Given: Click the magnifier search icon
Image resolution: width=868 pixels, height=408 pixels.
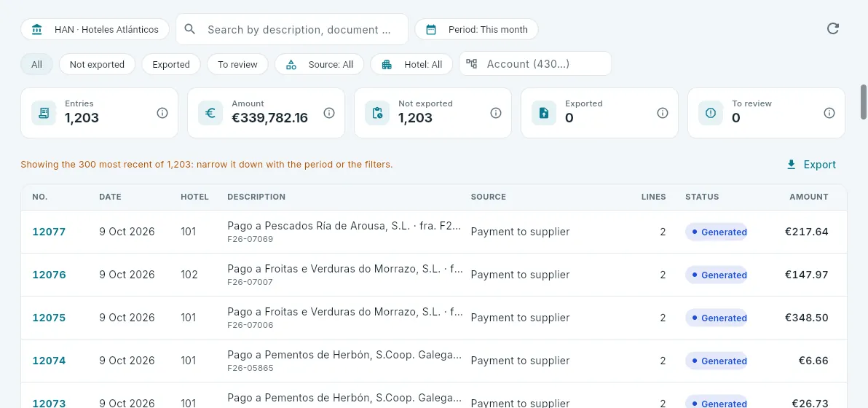Looking at the screenshot, I should (190, 29).
